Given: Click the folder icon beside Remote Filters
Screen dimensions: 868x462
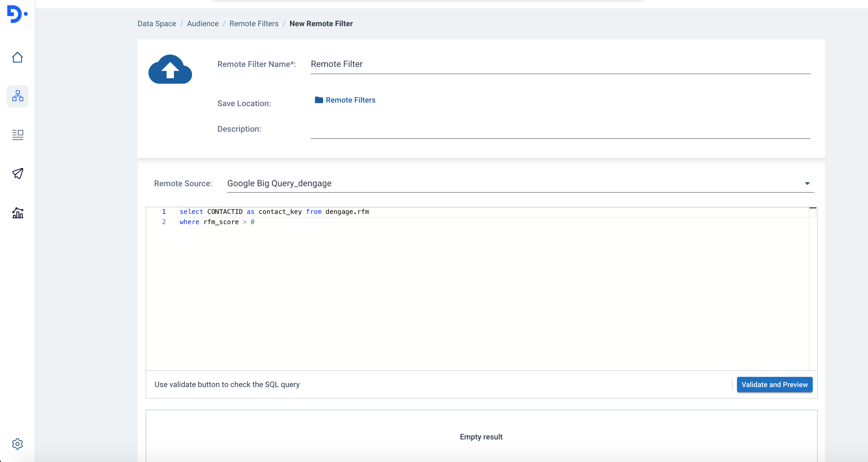Looking at the screenshot, I should pyautogui.click(x=319, y=100).
